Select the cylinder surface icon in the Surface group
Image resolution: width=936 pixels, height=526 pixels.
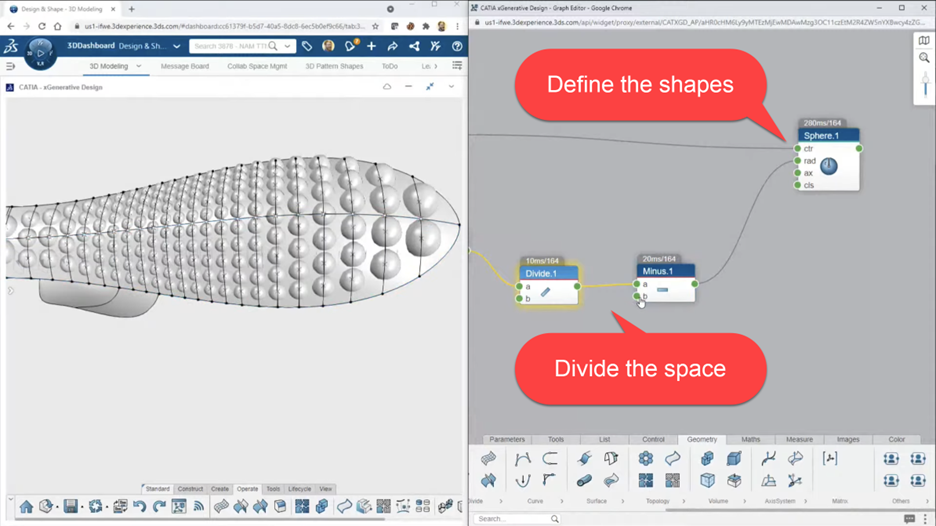[584, 480]
